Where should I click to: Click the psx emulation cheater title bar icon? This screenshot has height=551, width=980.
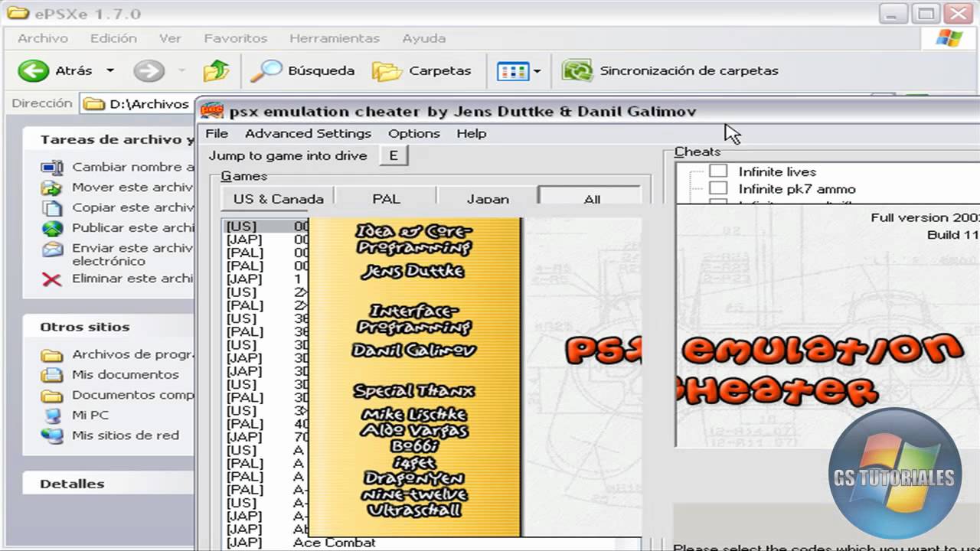coord(212,112)
